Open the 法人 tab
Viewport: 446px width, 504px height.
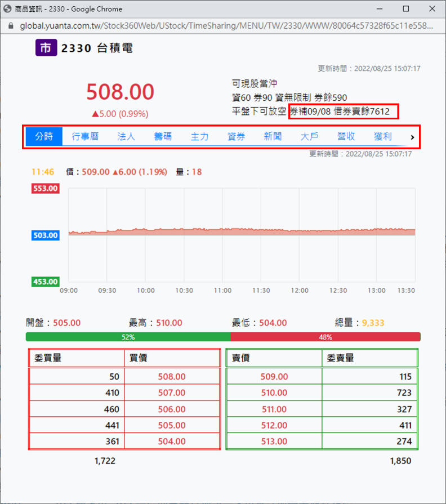pyautogui.click(x=126, y=136)
